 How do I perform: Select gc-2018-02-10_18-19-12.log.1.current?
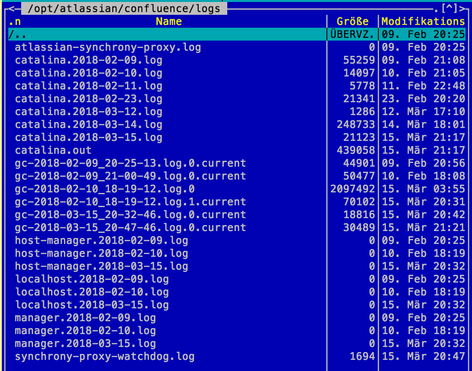(x=130, y=202)
